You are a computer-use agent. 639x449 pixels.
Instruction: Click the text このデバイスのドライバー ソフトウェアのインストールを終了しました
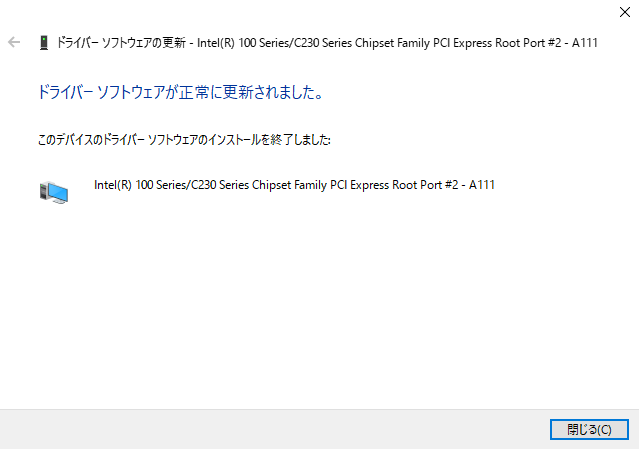pyautogui.click(x=184, y=140)
